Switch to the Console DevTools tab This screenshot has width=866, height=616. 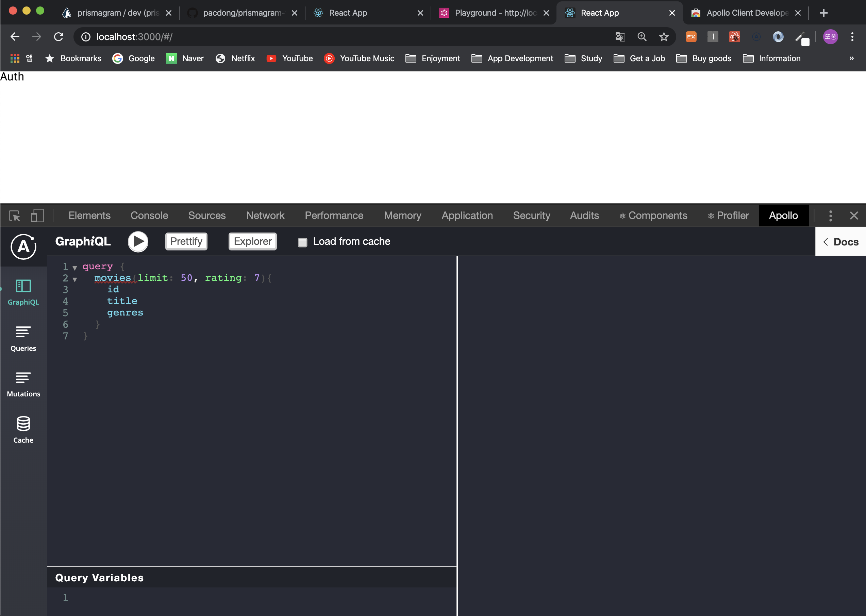(149, 216)
